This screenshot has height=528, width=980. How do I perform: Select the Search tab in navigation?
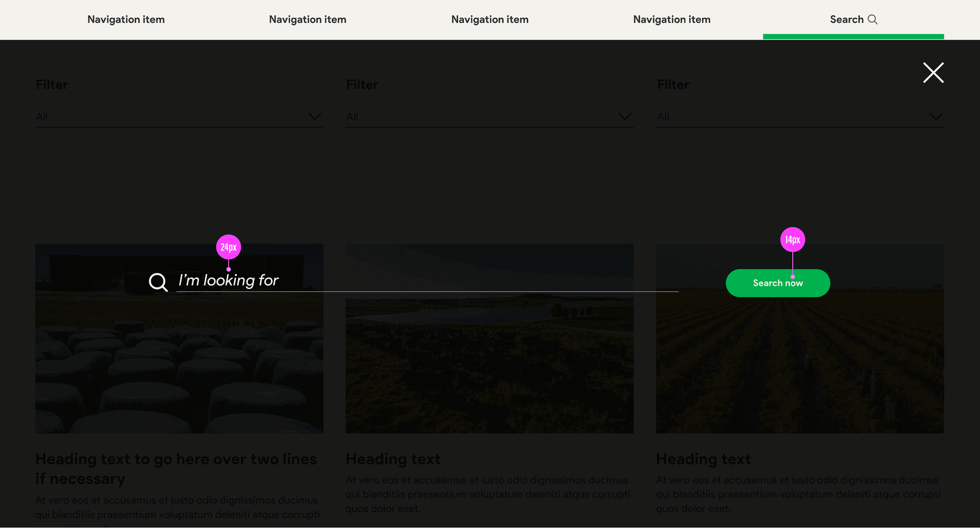(x=847, y=19)
